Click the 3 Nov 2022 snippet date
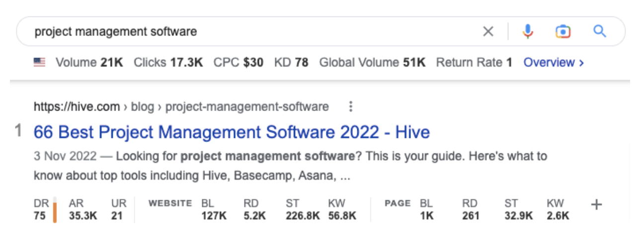The width and height of the screenshot is (644, 241). point(65,156)
